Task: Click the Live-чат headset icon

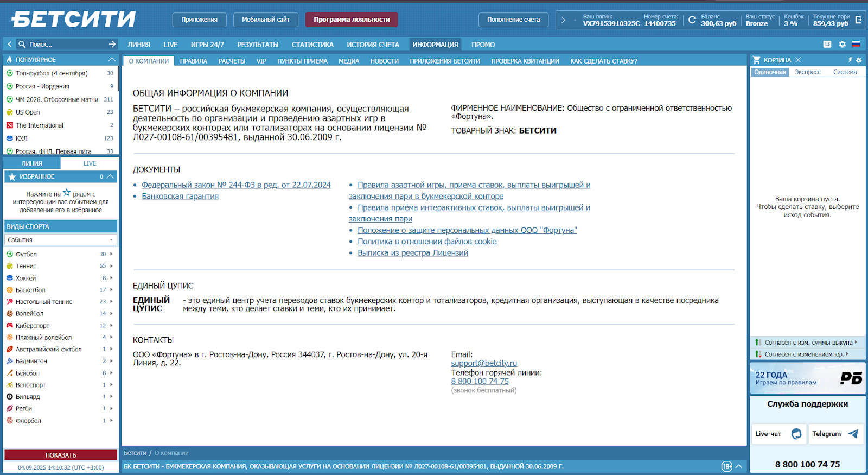Action: 796,434
